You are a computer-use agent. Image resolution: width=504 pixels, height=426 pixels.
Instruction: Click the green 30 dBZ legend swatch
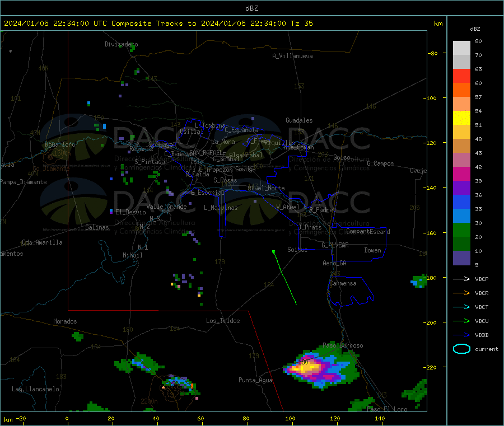(x=461, y=230)
